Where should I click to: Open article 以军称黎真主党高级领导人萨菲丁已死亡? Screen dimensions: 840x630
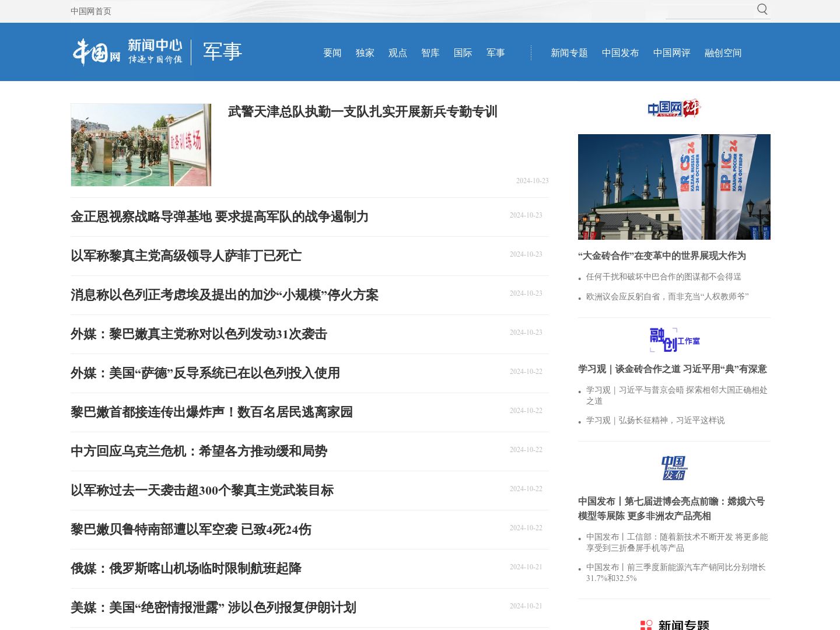tap(186, 256)
